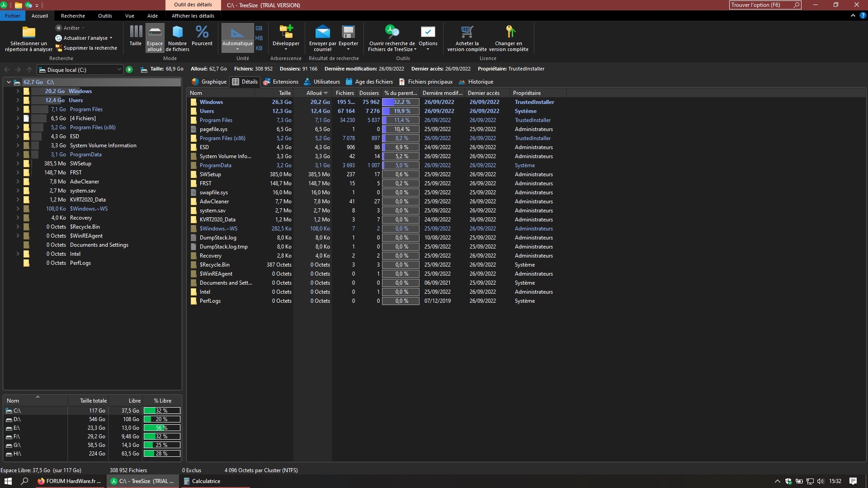The image size is (868, 488).
Task: Open the Vue ribbon tab
Action: (x=130, y=16)
